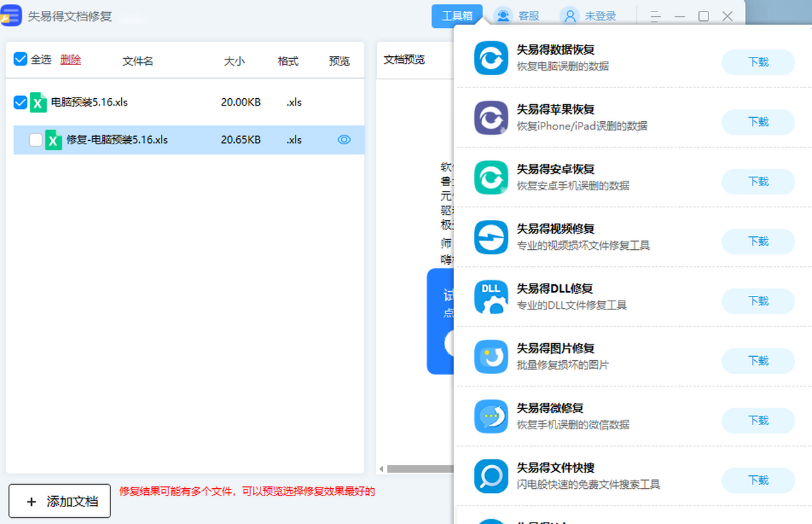Screen dimensions: 812x524
Task: Click the 失易得文件快搜 title text
Action: pyautogui.click(x=556, y=468)
